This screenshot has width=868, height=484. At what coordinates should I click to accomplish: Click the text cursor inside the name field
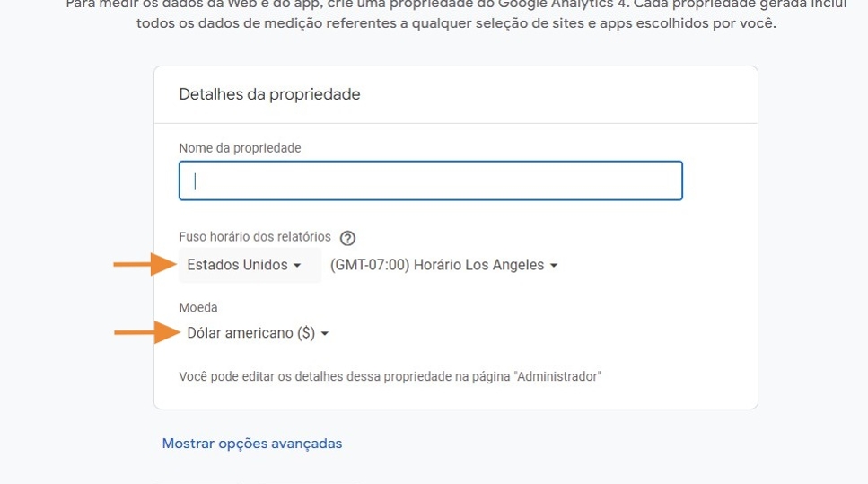point(196,180)
